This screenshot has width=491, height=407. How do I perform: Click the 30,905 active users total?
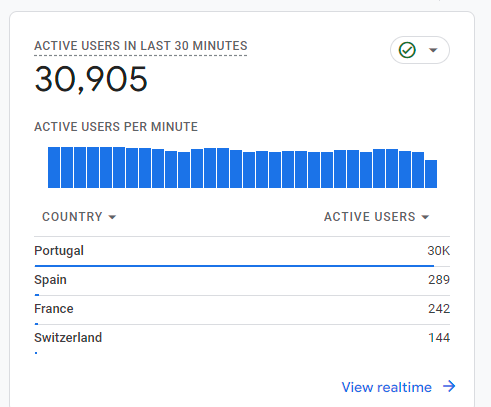[91, 79]
